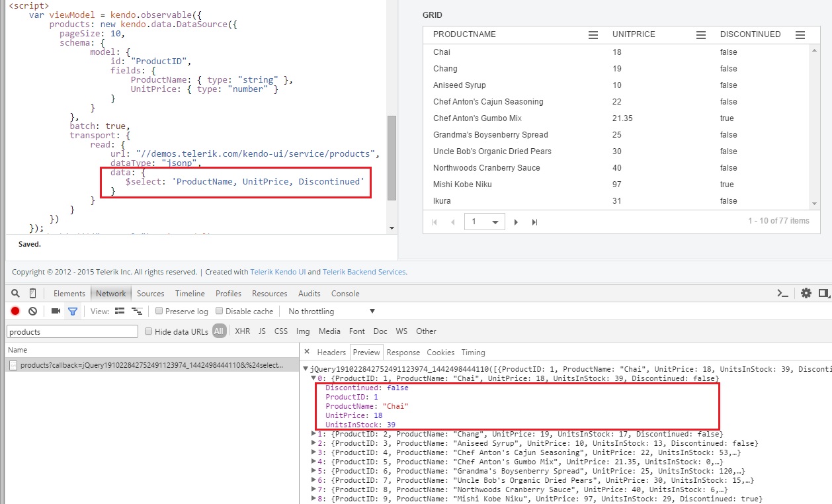Switch to small request rows view
Image resolution: width=832 pixels, height=504 pixels.
click(137, 311)
